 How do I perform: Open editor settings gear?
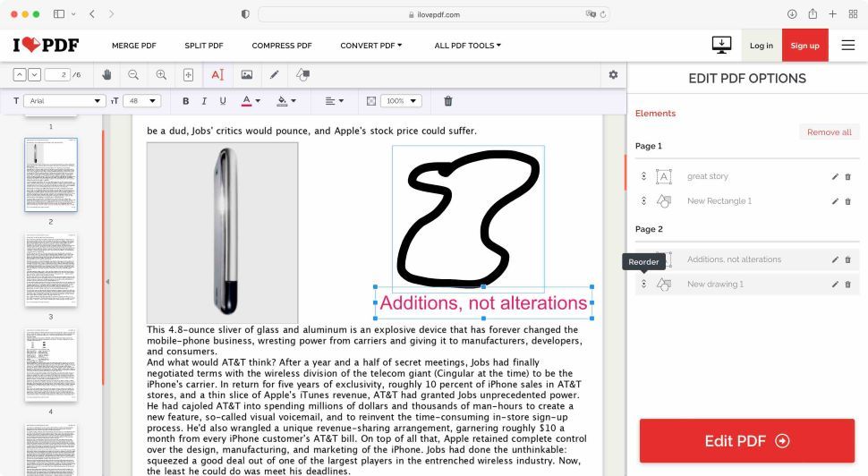coord(613,75)
